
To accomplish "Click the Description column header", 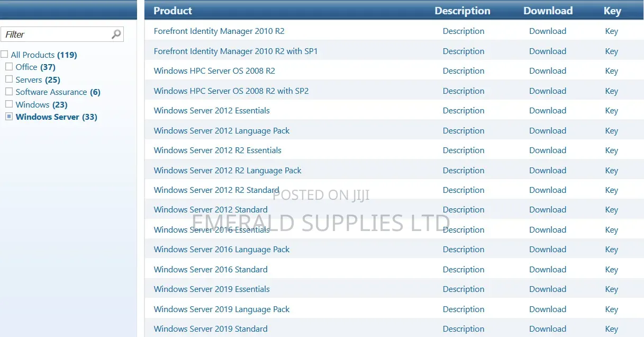I will click(x=462, y=11).
